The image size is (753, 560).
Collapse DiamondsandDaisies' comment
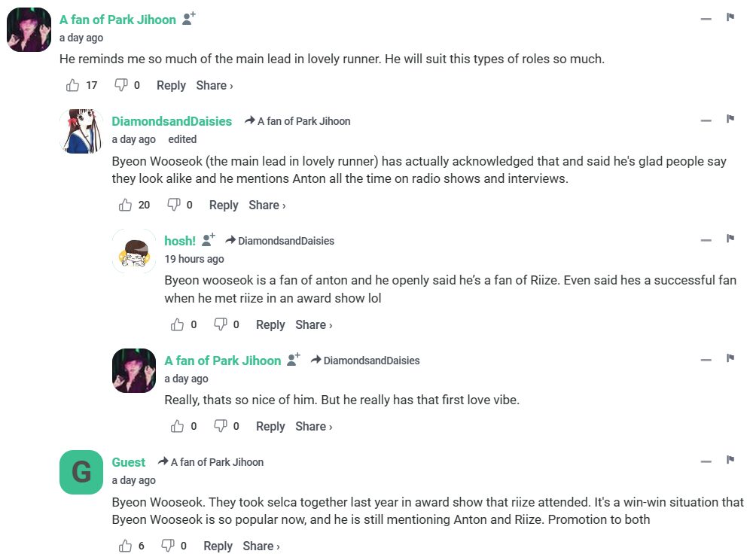click(706, 120)
